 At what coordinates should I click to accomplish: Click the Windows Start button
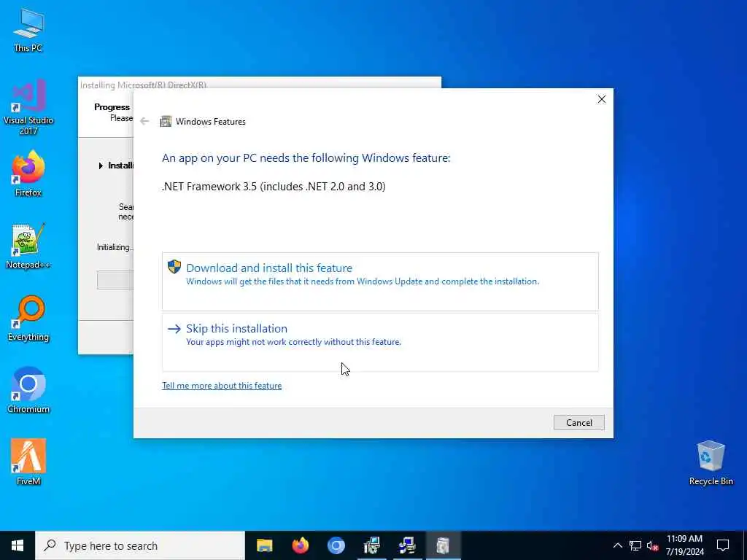[18, 545]
